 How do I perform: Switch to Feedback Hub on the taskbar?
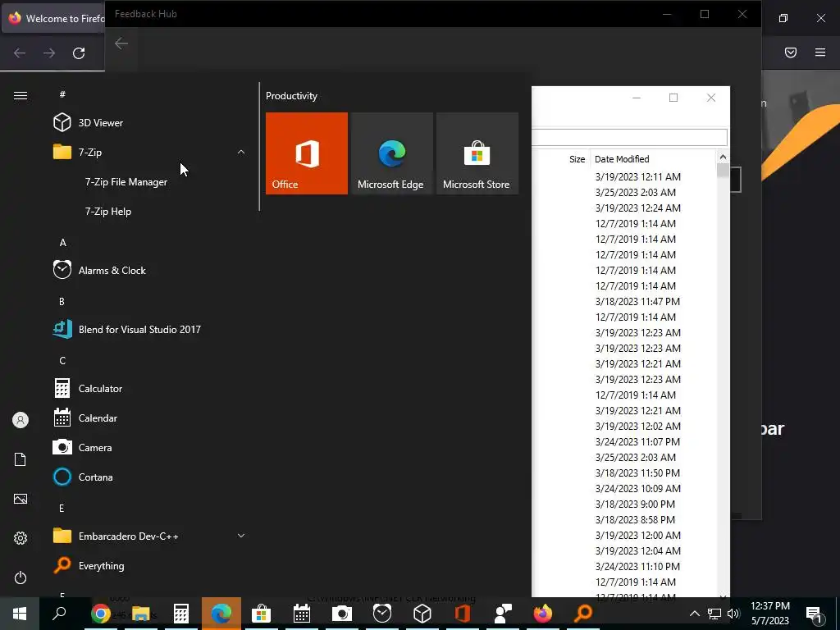coord(503,613)
